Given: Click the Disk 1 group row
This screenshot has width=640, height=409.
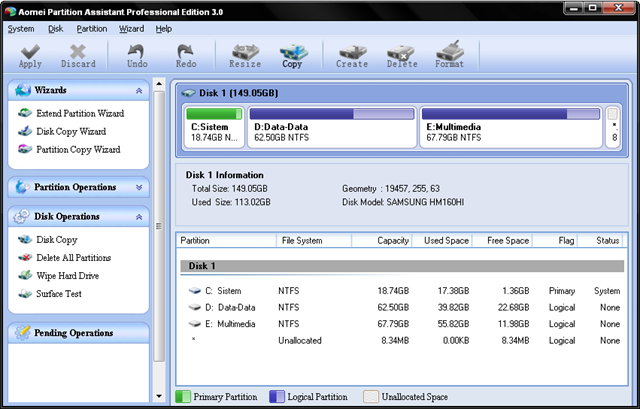Looking at the screenshot, I should [402, 266].
